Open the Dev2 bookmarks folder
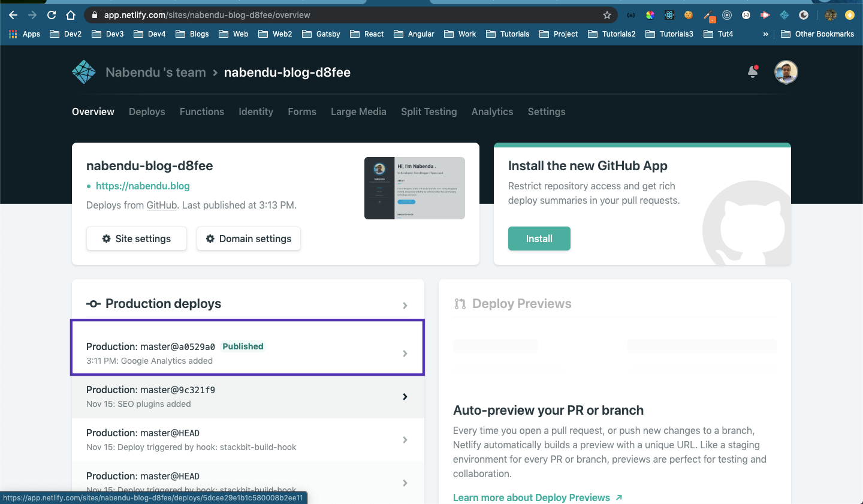 tap(65, 34)
